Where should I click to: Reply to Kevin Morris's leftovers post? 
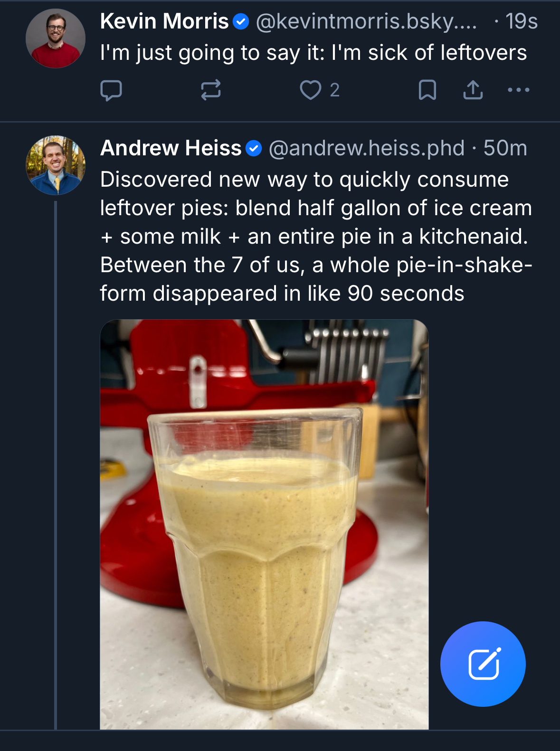[111, 90]
